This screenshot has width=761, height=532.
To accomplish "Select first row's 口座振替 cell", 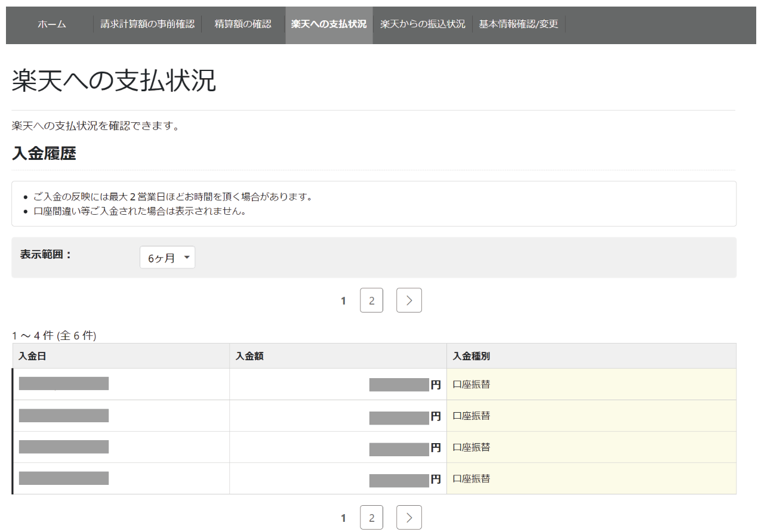I will pyautogui.click(x=472, y=385).
